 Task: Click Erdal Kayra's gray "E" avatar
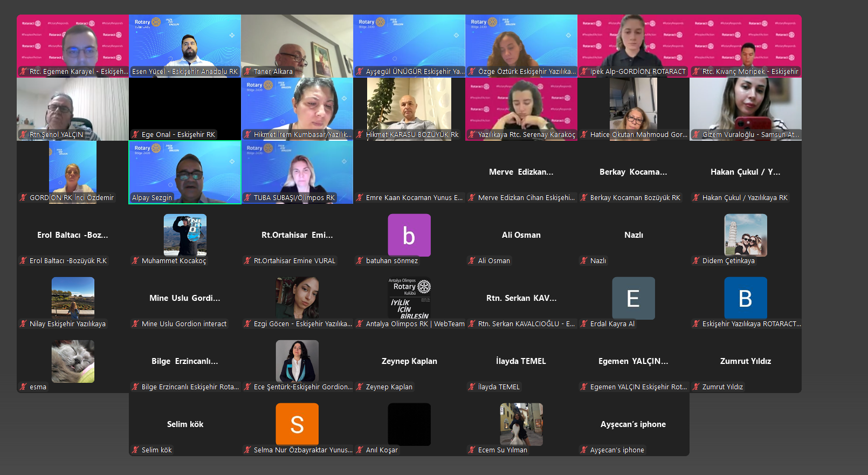point(633,298)
